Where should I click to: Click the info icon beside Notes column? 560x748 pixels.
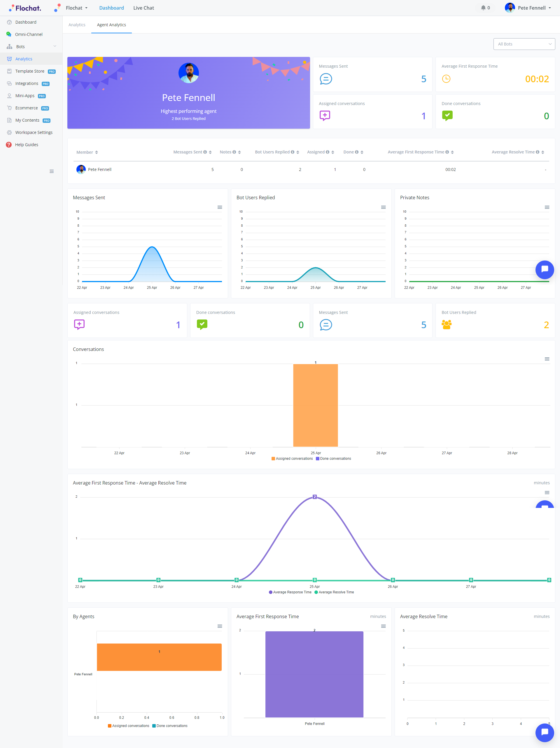click(234, 152)
